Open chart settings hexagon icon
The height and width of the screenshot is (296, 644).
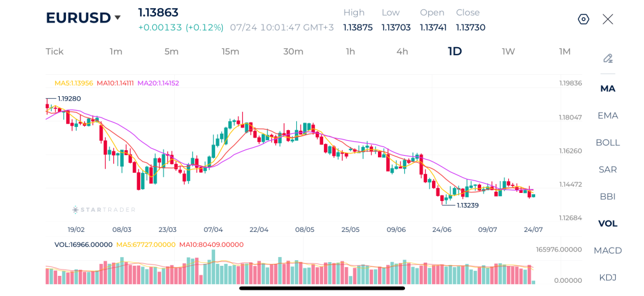(584, 19)
